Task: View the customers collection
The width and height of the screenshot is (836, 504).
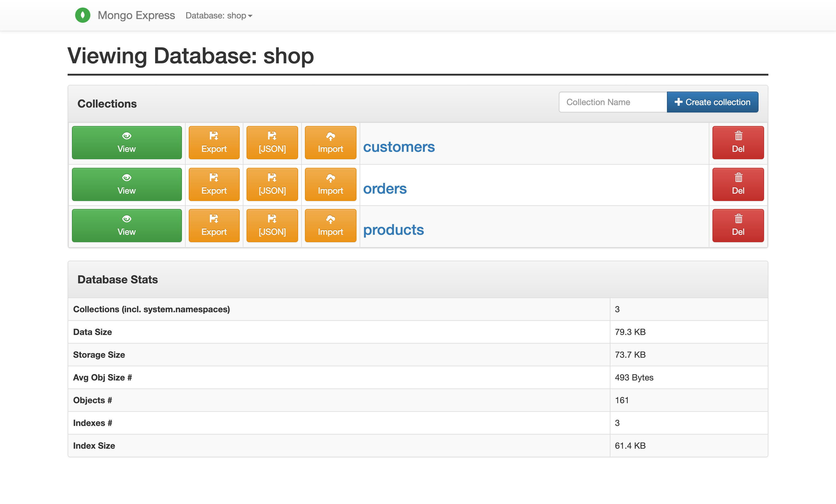Action: click(127, 143)
